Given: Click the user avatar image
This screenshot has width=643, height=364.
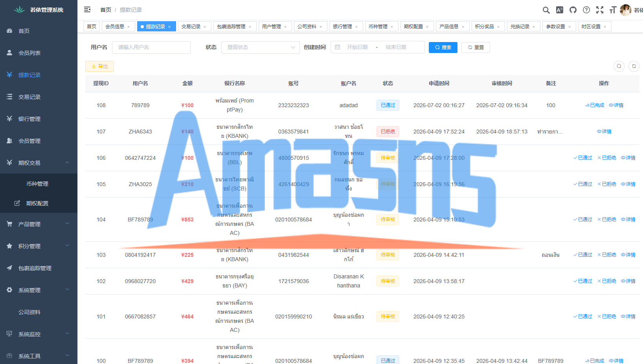Looking at the screenshot, I should [x=626, y=10].
